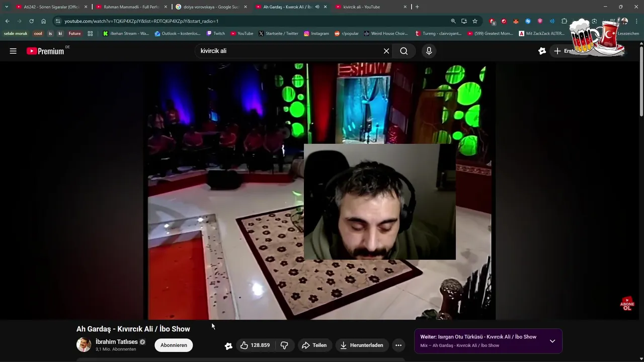Dislike the video with thumbs down
Image resolution: width=644 pixels, height=362 pixels.
[x=284, y=345]
